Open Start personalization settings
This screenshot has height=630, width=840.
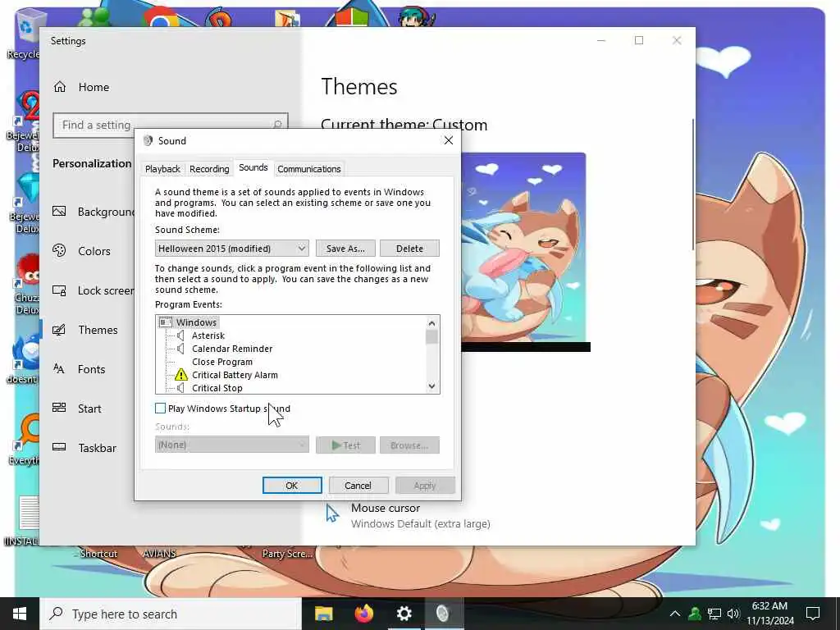pos(76,409)
